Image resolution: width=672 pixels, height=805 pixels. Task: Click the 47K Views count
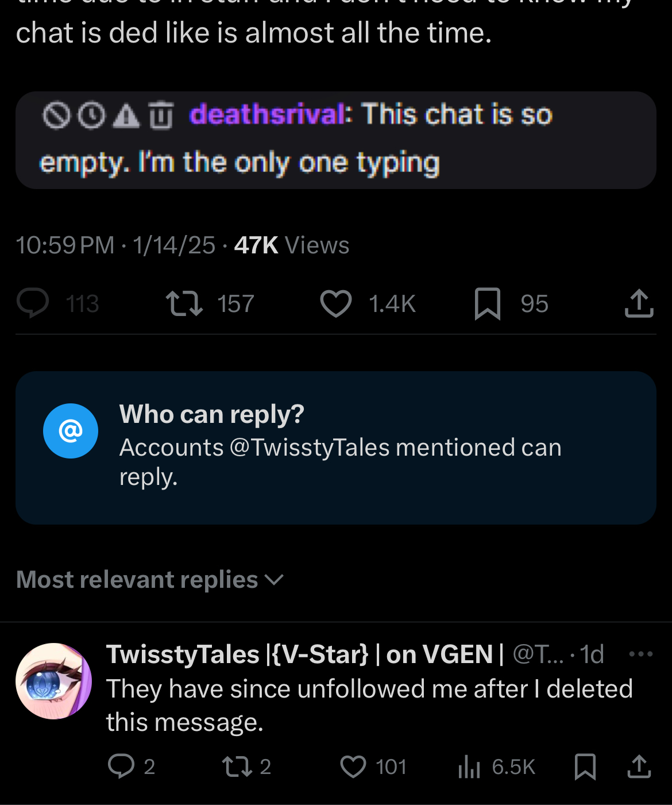[x=291, y=245]
